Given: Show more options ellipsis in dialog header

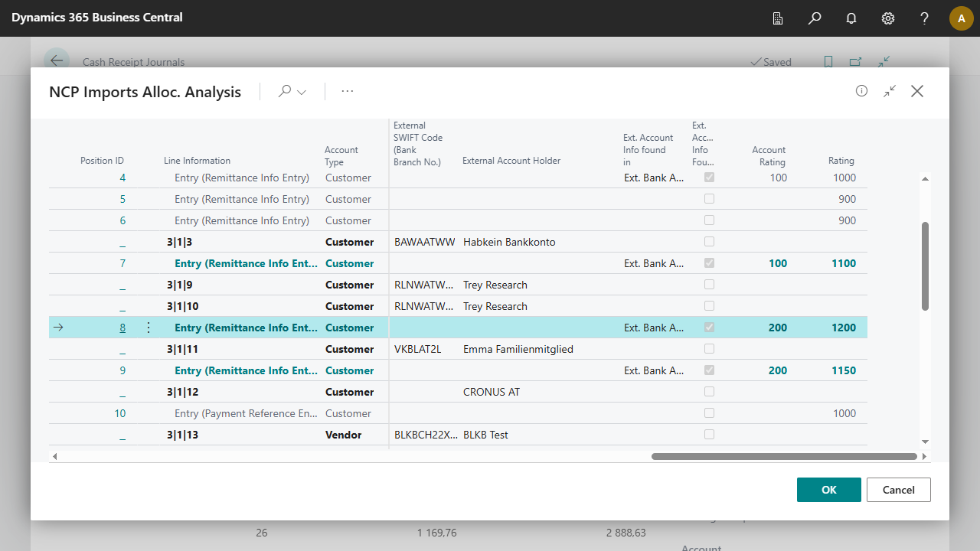Looking at the screenshot, I should [348, 92].
